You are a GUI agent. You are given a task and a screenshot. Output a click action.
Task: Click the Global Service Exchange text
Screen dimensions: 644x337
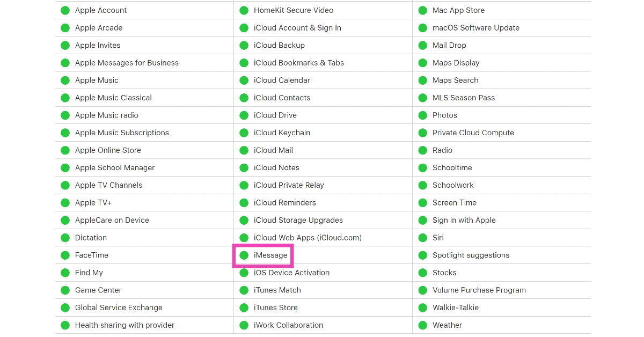tap(119, 308)
